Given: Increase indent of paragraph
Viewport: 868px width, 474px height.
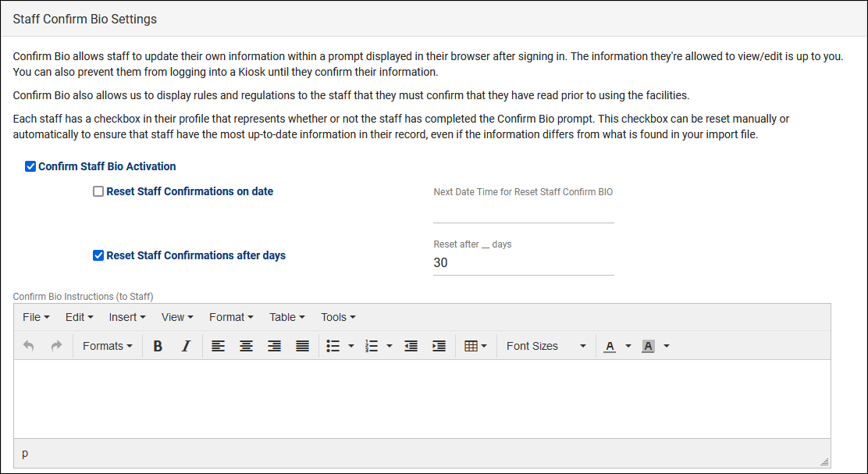Looking at the screenshot, I should click(439, 346).
